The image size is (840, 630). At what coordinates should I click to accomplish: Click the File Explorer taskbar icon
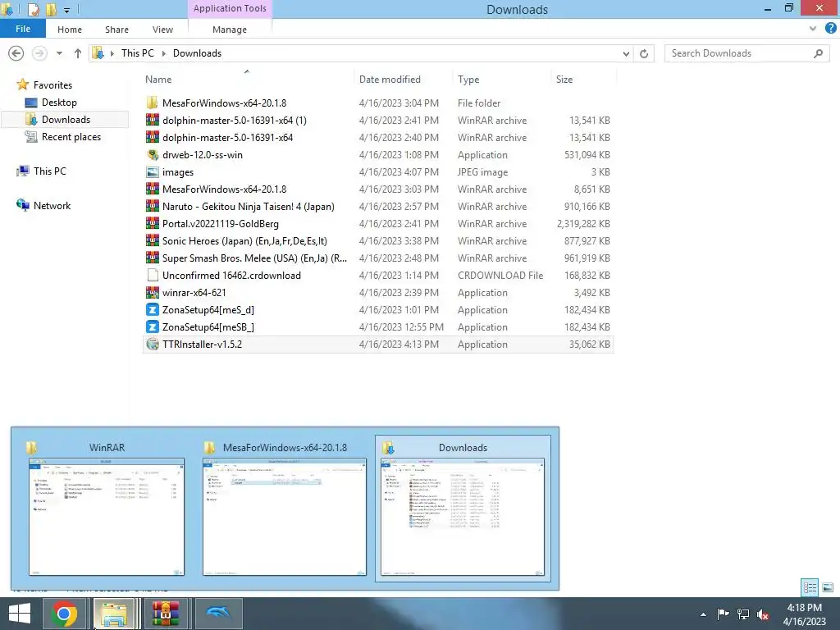(x=114, y=614)
